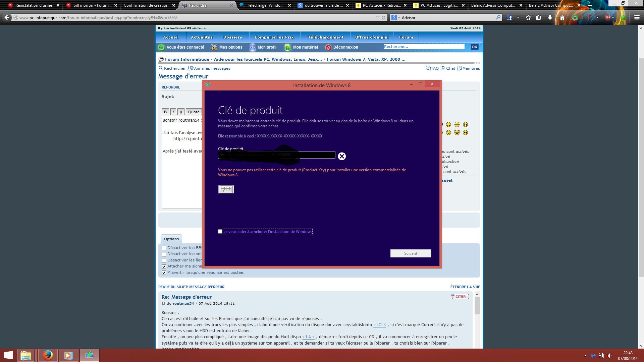Viewport: 644px width, 362px height.
Task: Check 'Je veux aider à améliorer l'installation' box
Action: pyautogui.click(x=220, y=232)
